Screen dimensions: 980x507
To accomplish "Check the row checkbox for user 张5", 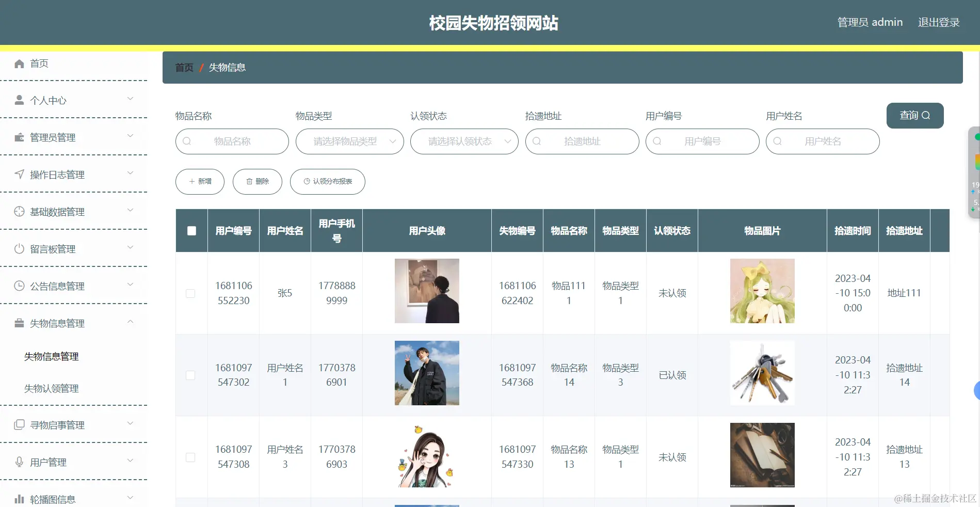I will pos(190,293).
